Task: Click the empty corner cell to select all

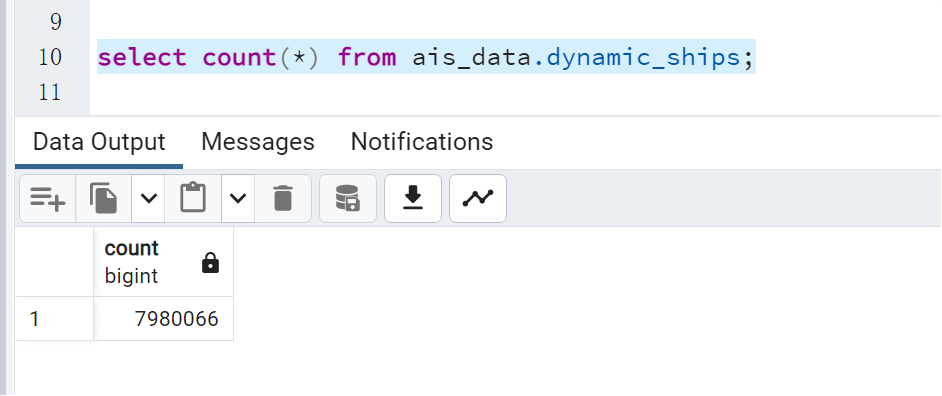Action: 54,261
